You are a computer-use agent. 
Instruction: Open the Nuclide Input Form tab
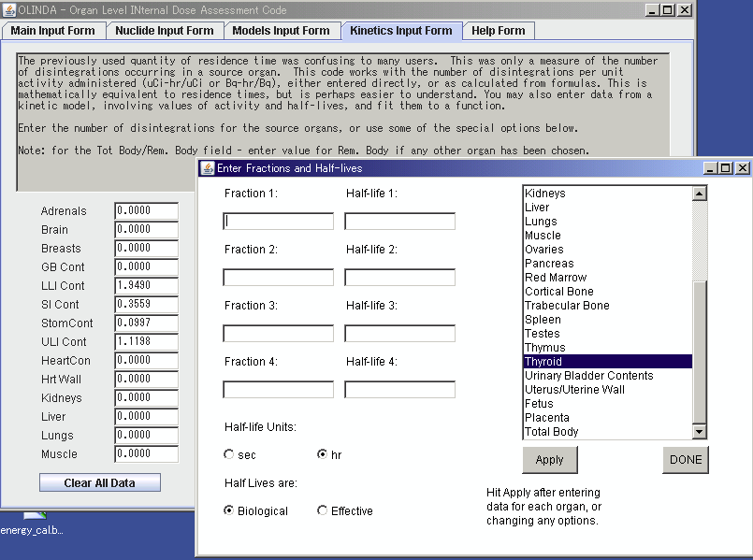164,31
